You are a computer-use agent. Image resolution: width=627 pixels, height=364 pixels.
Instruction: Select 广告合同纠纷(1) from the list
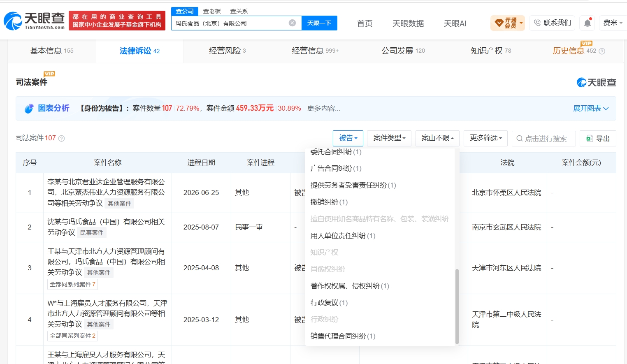(x=336, y=168)
